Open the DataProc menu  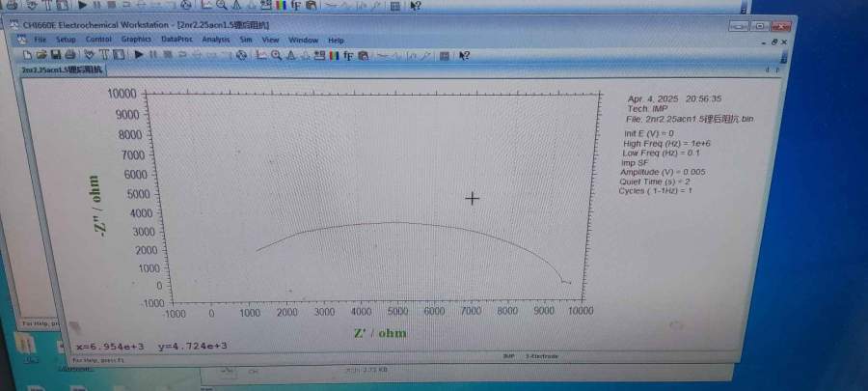(x=176, y=40)
